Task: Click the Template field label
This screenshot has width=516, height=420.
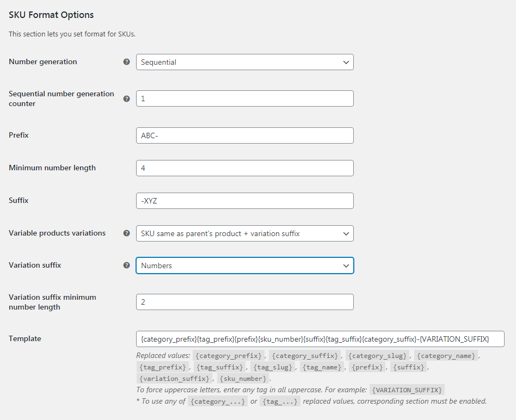Action: tap(25, 338)
